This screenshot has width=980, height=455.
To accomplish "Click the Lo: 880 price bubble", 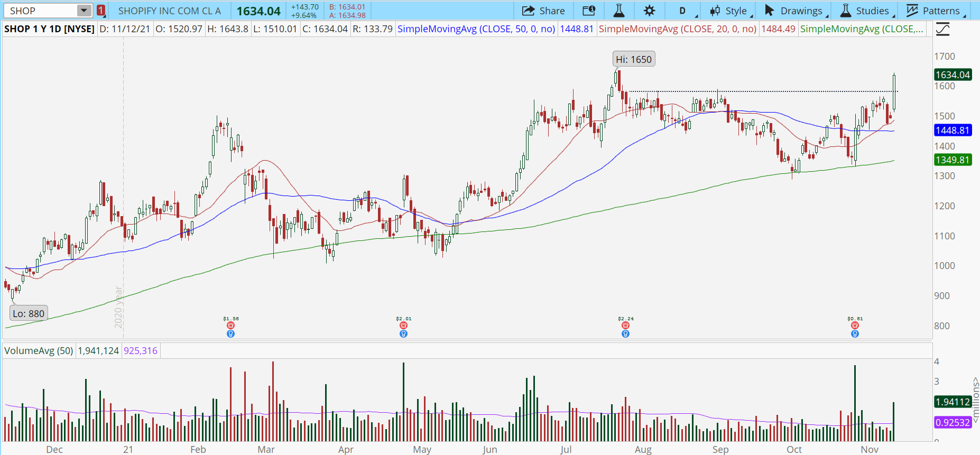I will tap(29, 313).
